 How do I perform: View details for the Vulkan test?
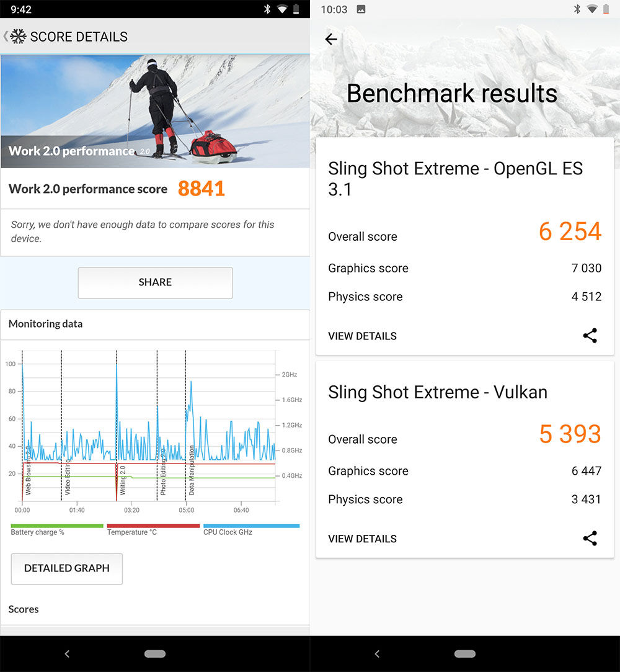[x=362, y=539]
